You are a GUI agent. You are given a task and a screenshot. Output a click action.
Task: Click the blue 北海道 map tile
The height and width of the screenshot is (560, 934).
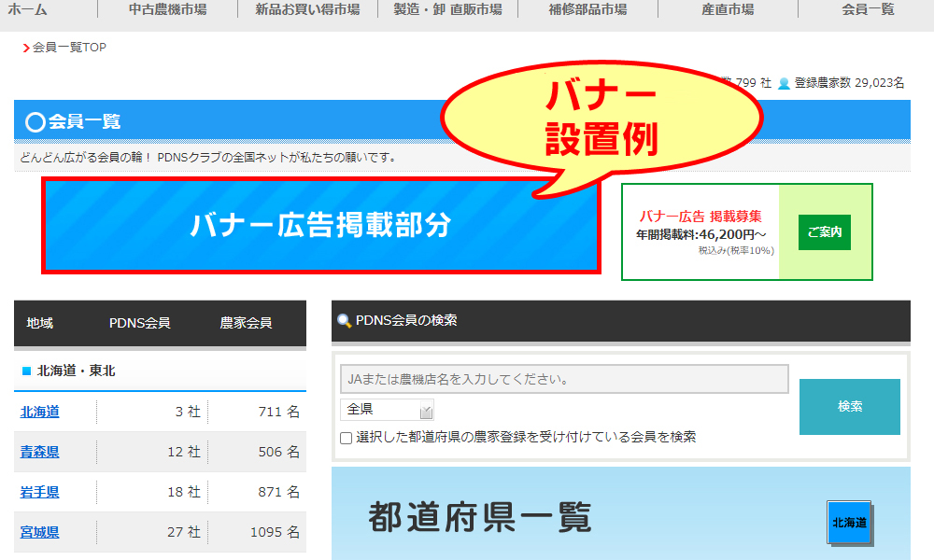(x=849, y=522)
